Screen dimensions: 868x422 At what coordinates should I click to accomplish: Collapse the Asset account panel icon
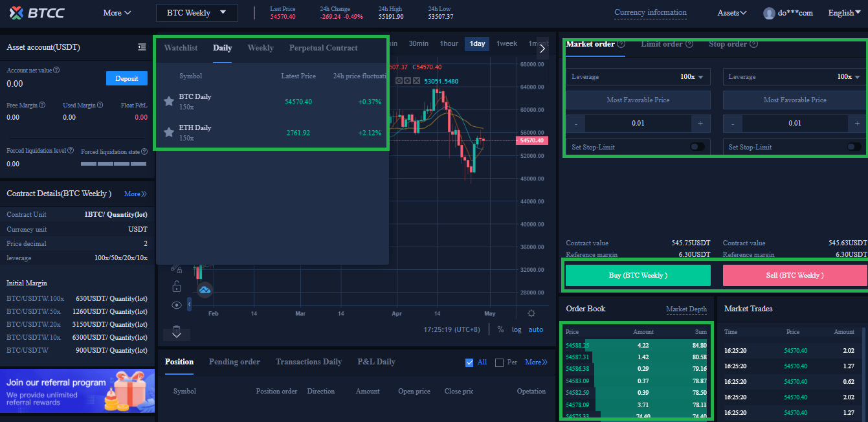(x=142, y=47)
